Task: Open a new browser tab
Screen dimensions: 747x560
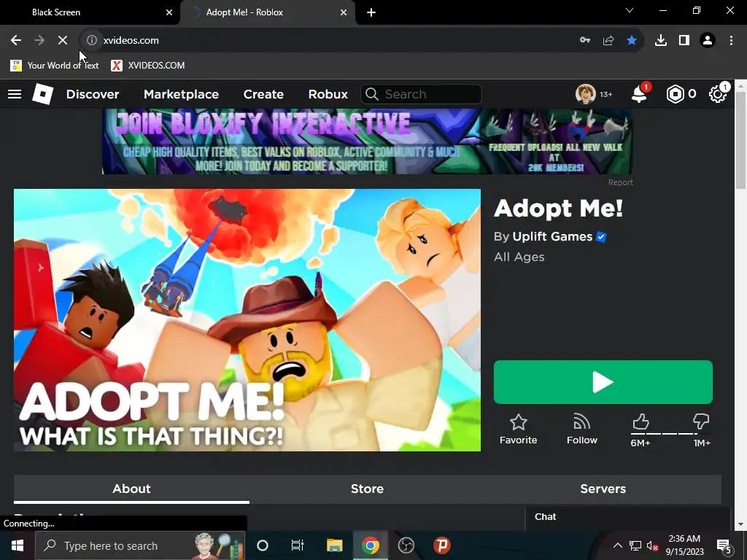Action: click(371, 12)
